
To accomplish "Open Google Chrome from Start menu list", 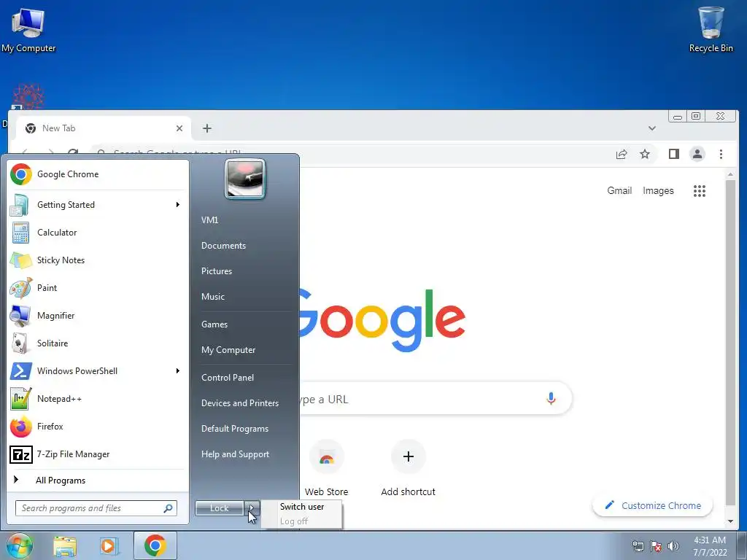I will pos(97,174).
